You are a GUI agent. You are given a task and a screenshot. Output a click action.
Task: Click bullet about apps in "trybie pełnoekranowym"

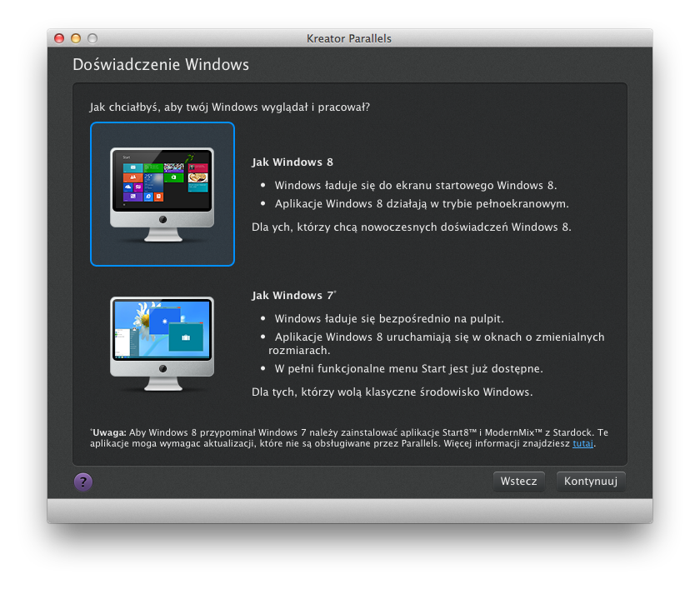coord(422,203)
